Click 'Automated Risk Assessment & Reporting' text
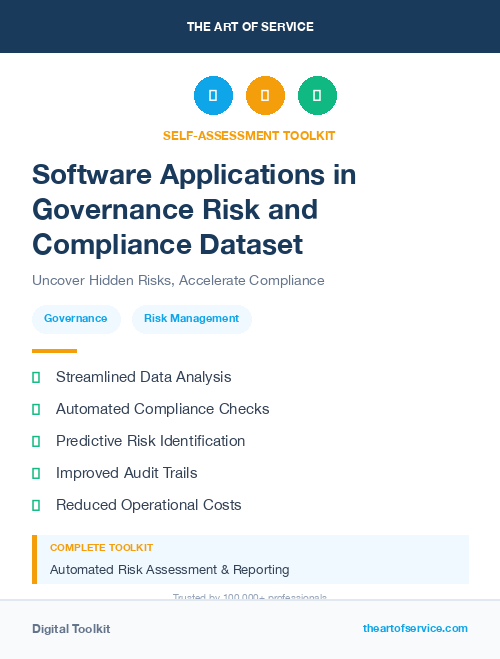Image resolution: width=500 pixels, height=659 pixels. coord(170,570)
